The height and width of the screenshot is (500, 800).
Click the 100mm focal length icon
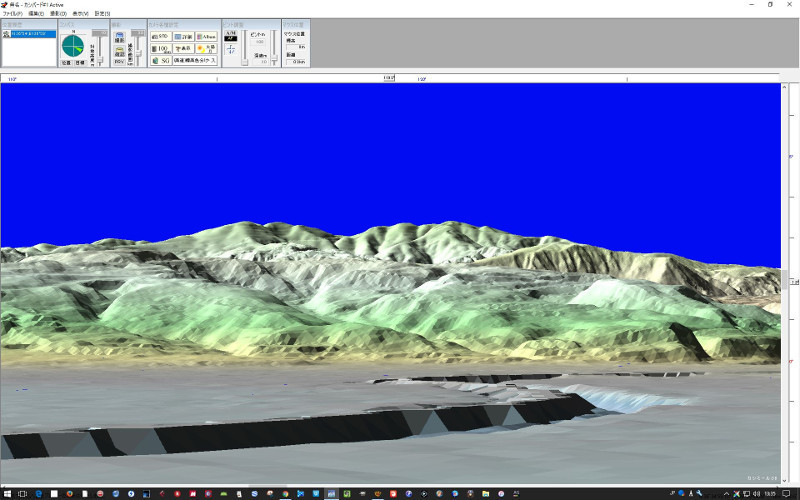[x=161, y=48]
